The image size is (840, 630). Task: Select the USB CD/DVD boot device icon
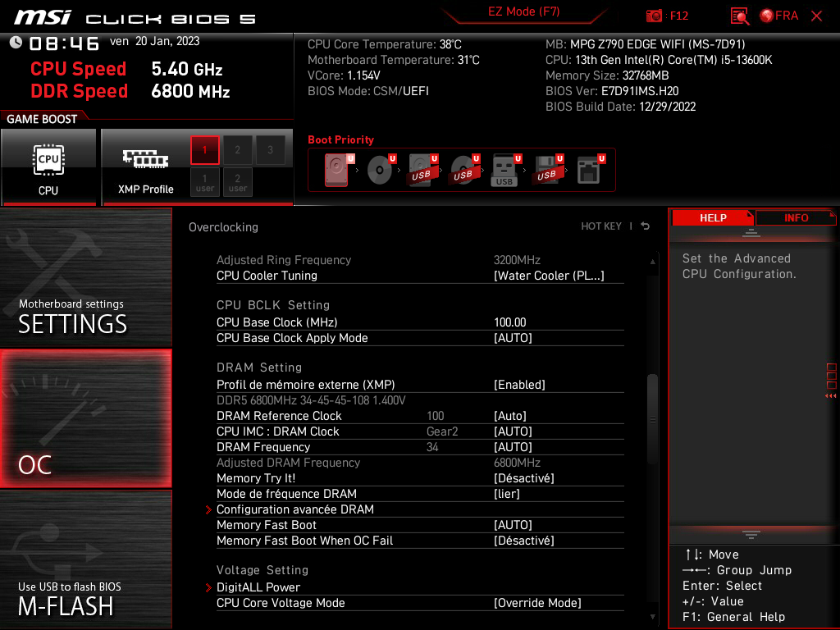(x=464, y=170)
